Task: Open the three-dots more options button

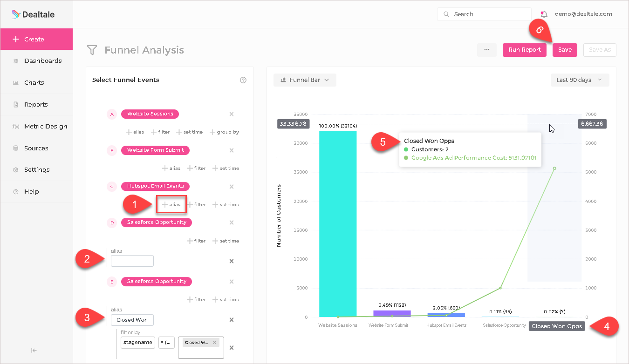Action: (x=487, y=50)
